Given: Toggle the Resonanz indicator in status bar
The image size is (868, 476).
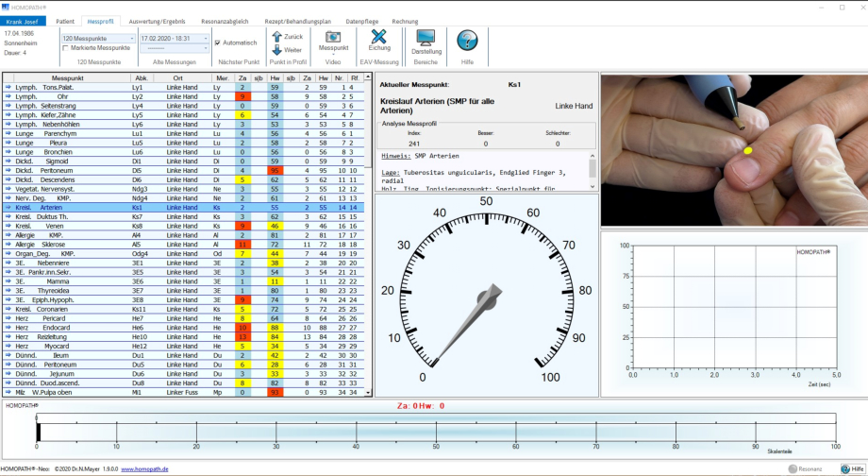Looking at the screenshot, I should pos(805,468).
